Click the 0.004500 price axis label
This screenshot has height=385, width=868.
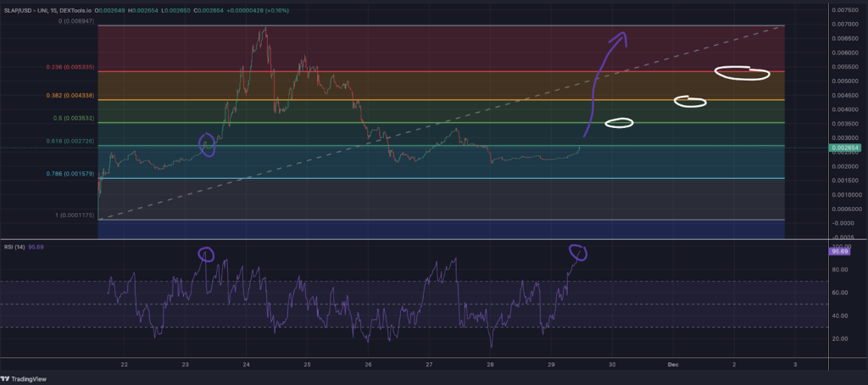[844, 95]
